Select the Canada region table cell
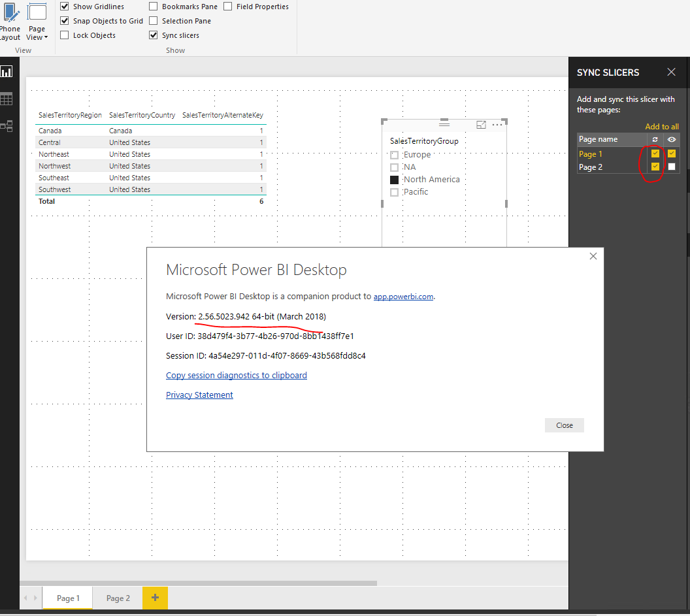690x616 pixels. [50, 131]
